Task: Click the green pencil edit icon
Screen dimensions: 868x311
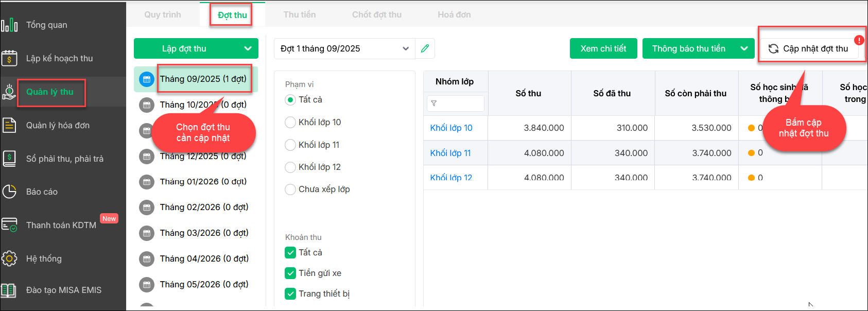Action: pyautogui.click(x=425, y=48)
